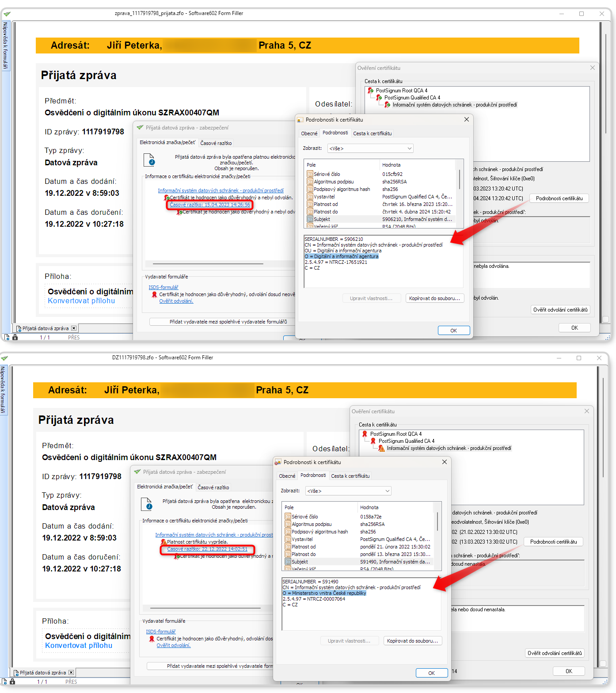Screen dimensions: 616x693
Task: Click Kopírovat do souboru in DZ1117919798 window
Action: click(413, 641)
